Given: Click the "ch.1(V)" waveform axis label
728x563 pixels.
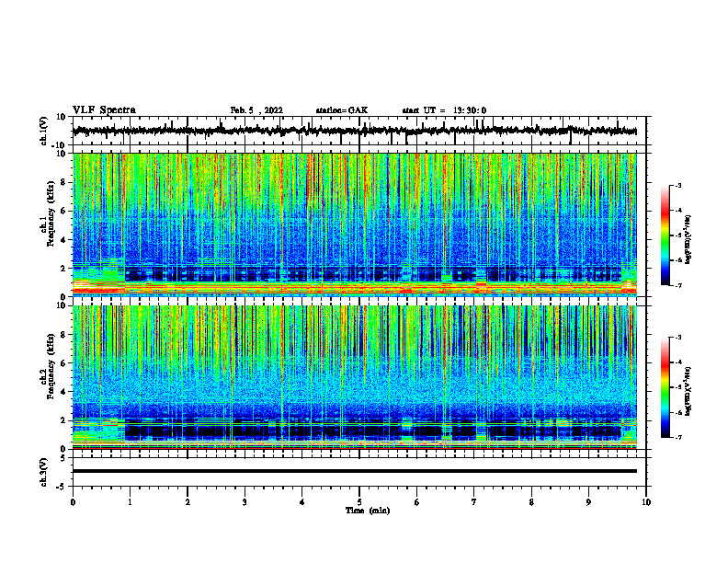Looking at the screenshot, I should (x=44, y=131).
